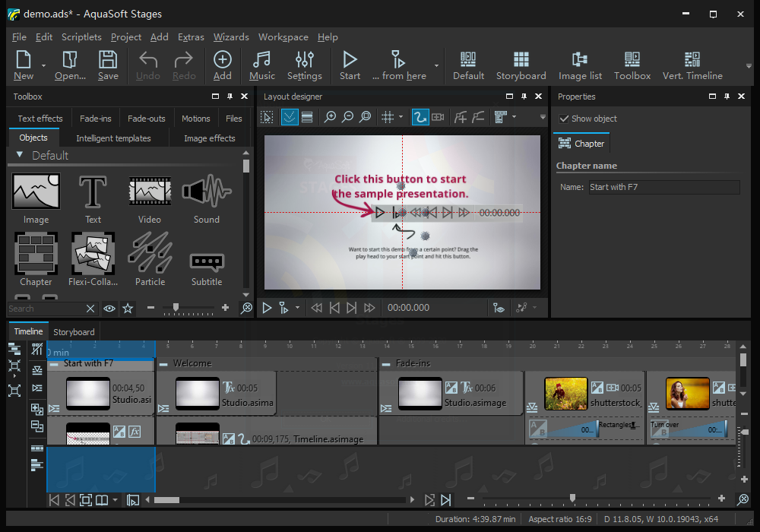Collapse the Welcome chapter in timeline
The image size is (760, 532).
164,364
